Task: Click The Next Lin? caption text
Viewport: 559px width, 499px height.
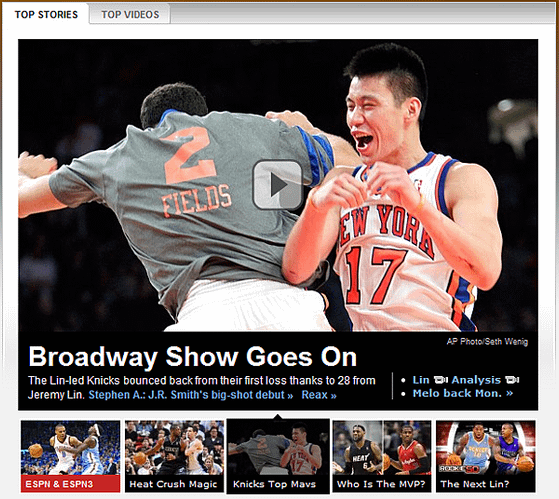Action: coord(475,484)
